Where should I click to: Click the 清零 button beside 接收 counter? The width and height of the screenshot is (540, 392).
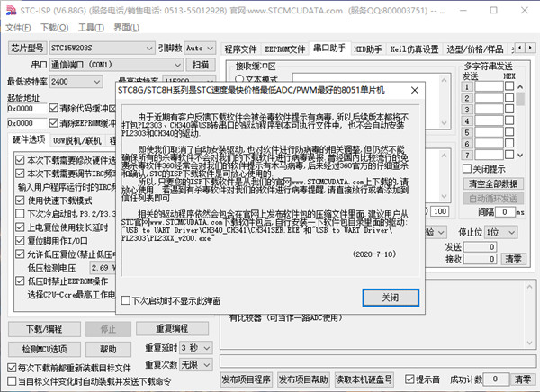(513, 259)
